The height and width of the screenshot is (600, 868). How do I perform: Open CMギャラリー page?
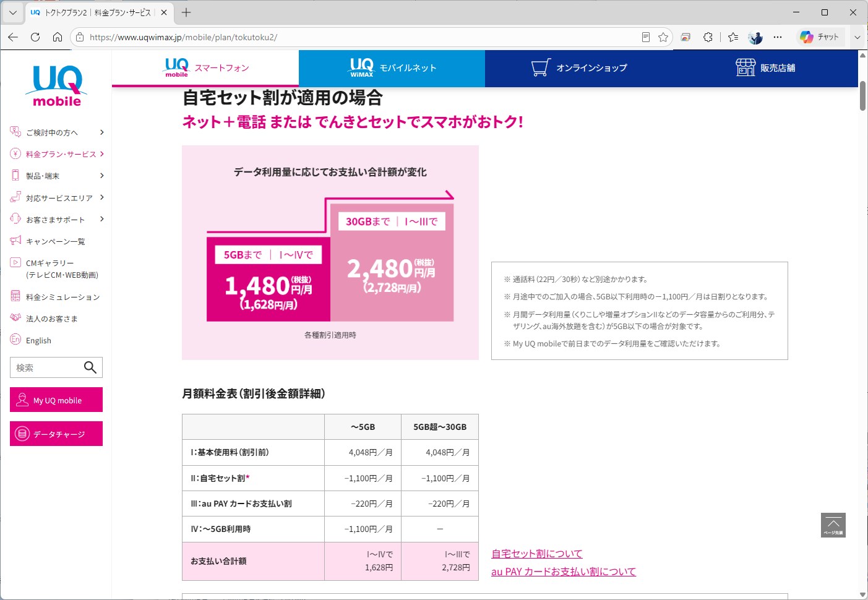[62, 268]
